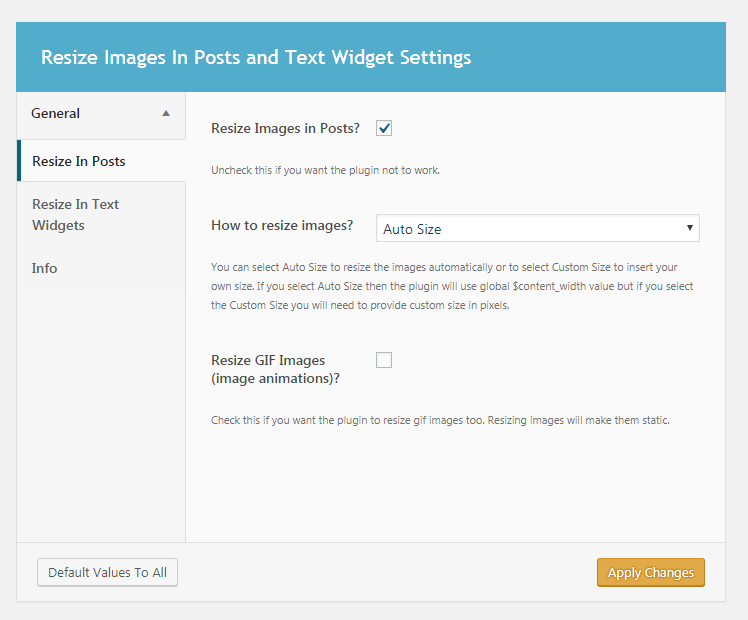Click the 'How to resize images?' label
Viewport: 748px width, 620px height.
pos(282,225)
